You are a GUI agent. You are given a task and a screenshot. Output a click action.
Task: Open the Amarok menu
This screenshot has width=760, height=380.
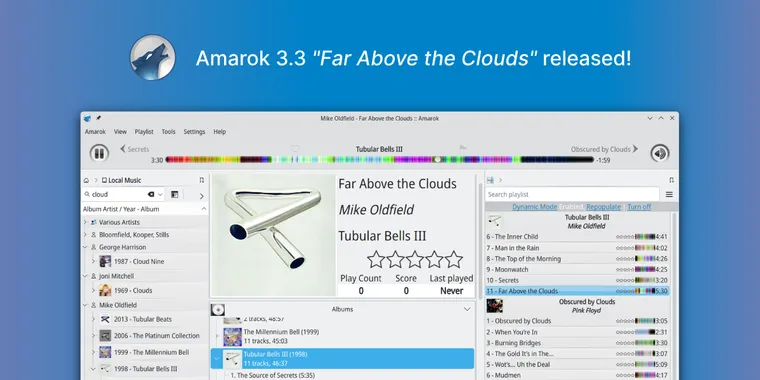click(x=95, y=132)
